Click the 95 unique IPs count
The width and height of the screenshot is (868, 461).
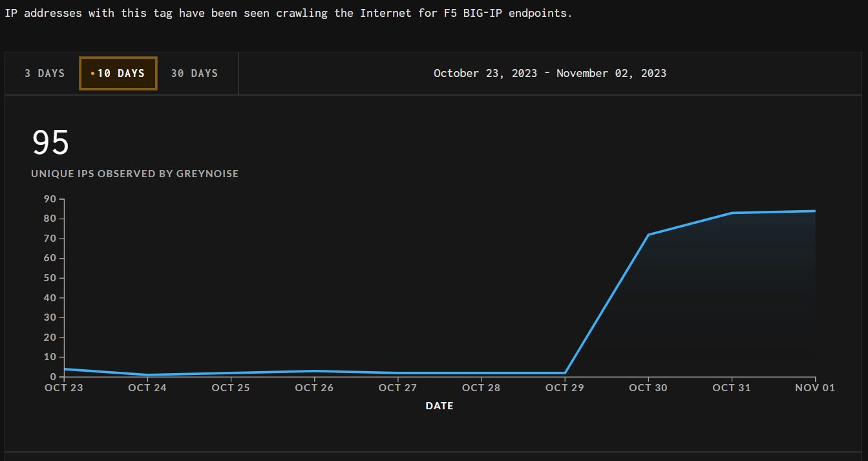click(50, 143)
